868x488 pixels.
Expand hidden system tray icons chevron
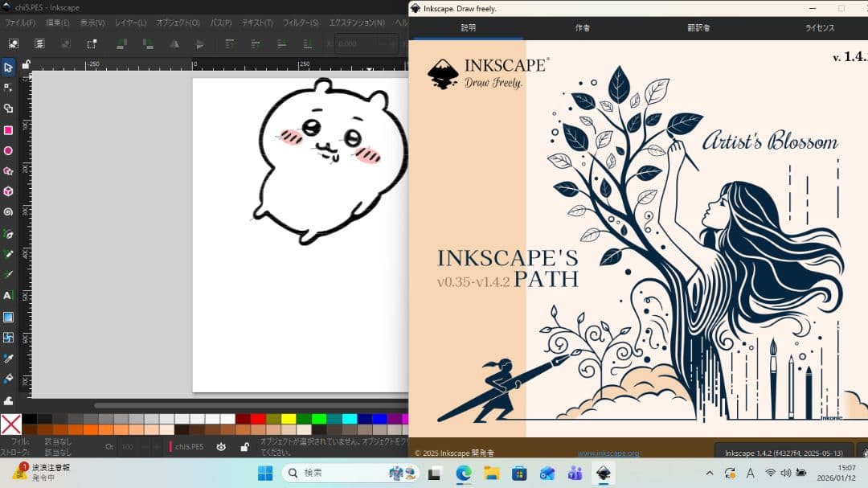pyautogui.click(x=710, y=474)
